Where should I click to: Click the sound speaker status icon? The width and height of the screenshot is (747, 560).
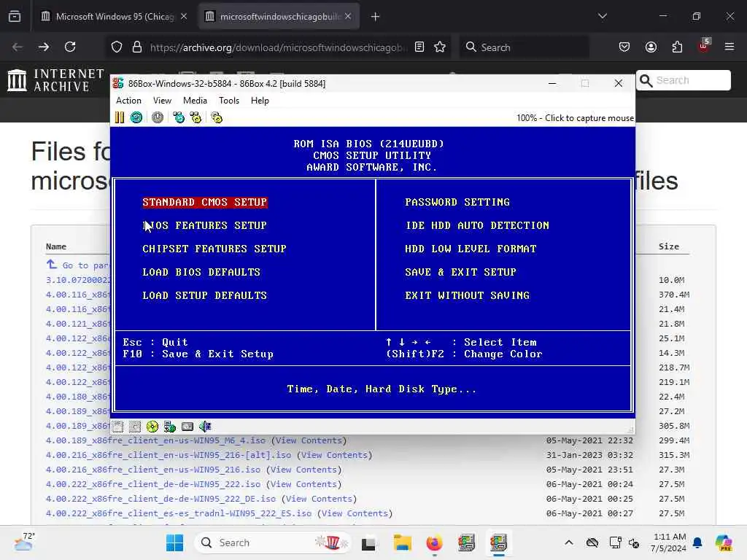coord(205,427)
